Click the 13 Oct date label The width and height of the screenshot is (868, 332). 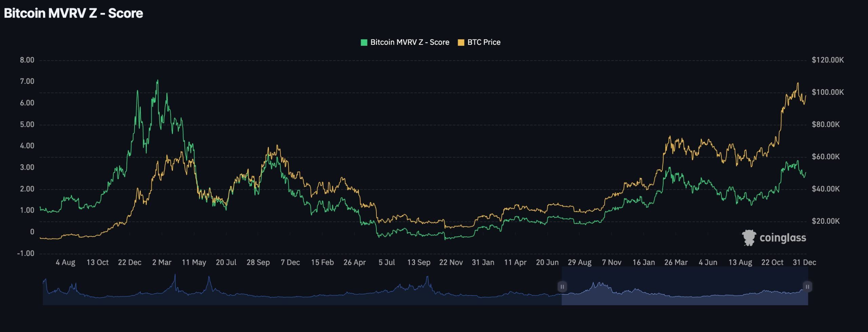click(x=98, y=262)
